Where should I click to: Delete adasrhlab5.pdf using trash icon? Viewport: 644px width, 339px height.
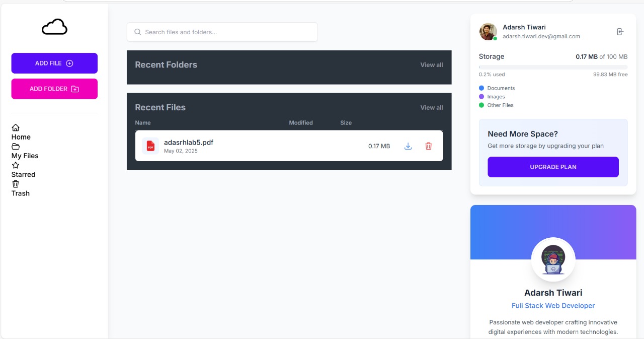(x=429, y=146)
